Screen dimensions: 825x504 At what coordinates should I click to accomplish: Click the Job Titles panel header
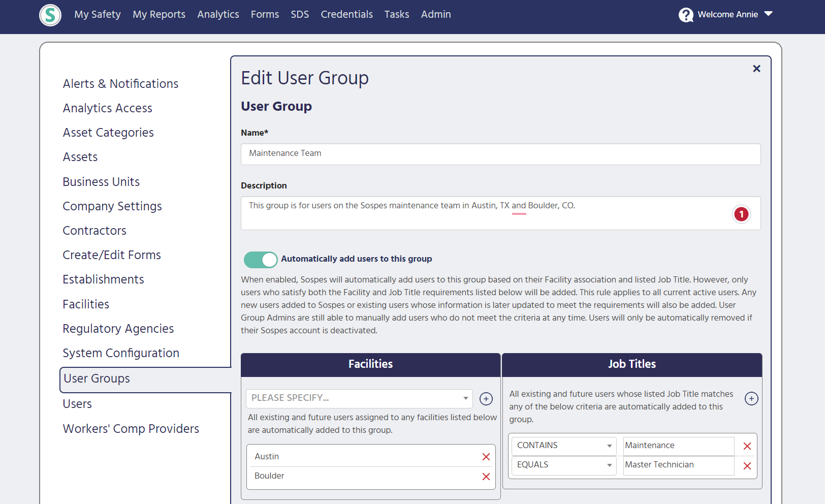(632, 364)
